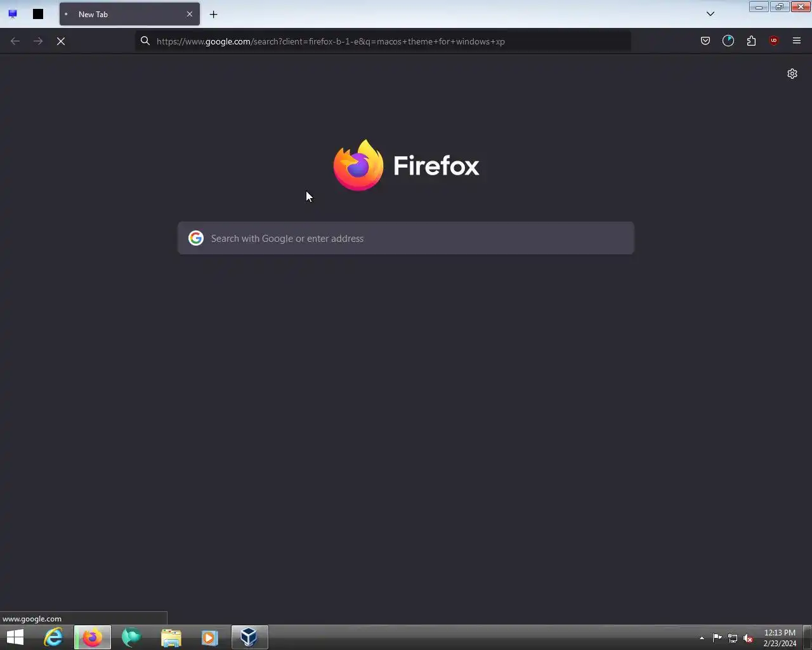Open the Extensions puzzle piece menu

point(751,41)
